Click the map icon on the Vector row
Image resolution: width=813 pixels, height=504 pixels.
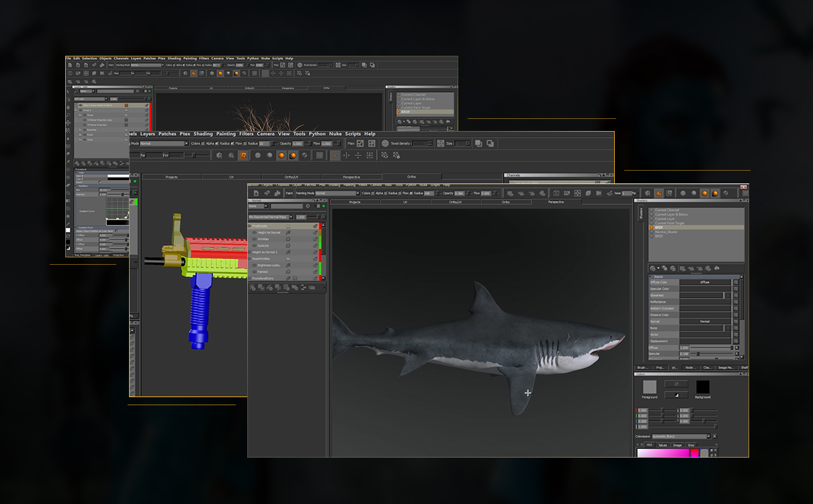tap(736, 335)
